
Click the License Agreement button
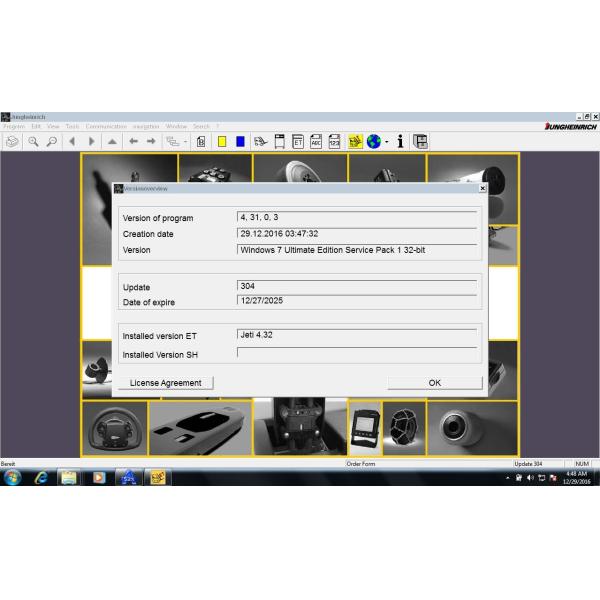[x=165, y=383]
